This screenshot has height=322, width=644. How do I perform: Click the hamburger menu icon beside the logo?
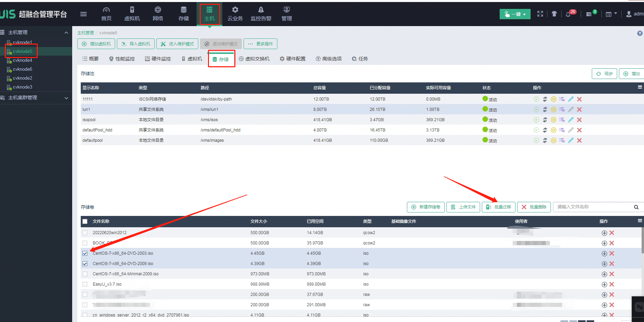tap(84, 14)
